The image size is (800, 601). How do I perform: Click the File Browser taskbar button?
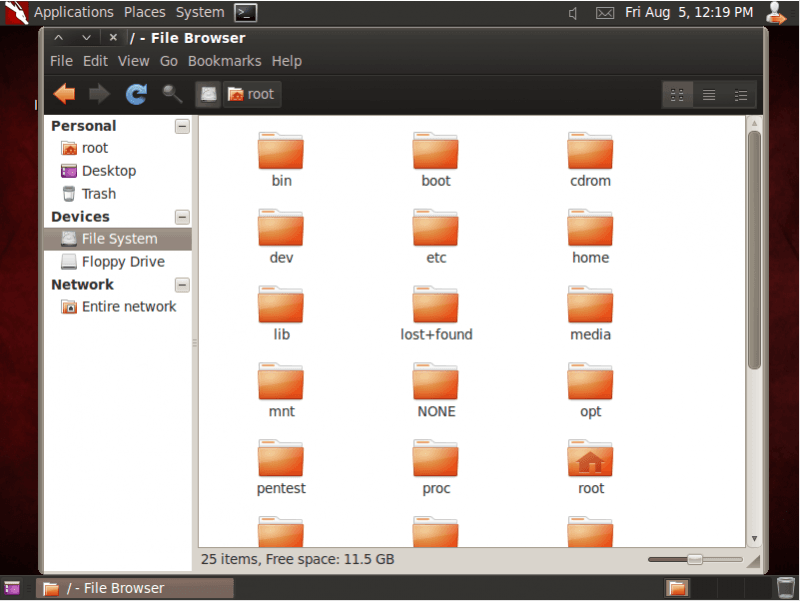point(135,588)
